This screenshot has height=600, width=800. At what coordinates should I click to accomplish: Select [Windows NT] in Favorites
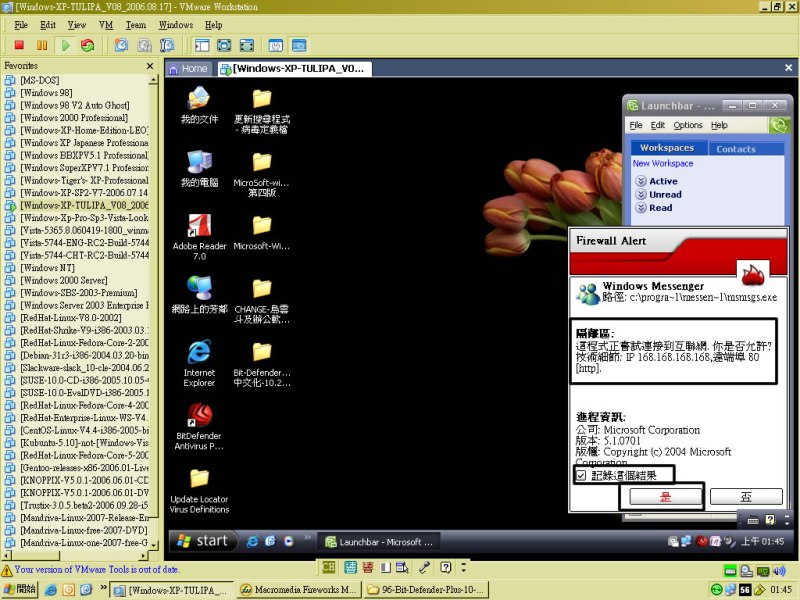tap(47, 267)
